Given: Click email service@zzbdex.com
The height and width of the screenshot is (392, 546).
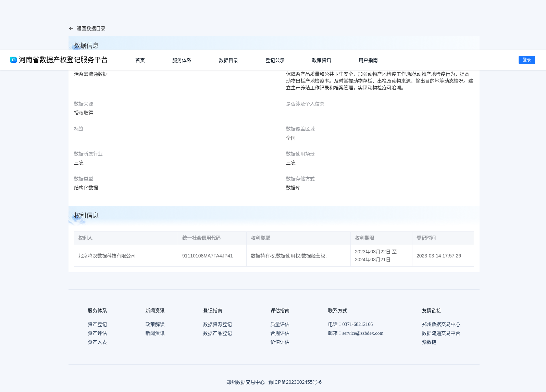Looking at the screenshot, I should 363,333.
